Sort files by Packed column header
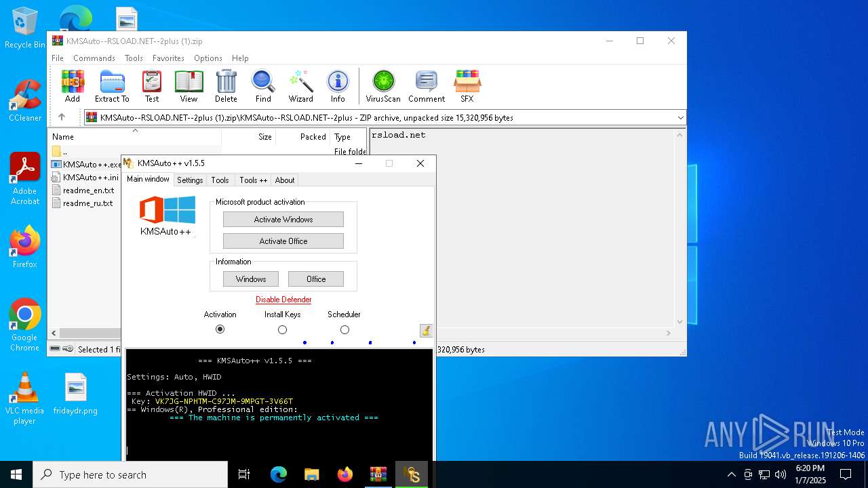The height and width of the screenshot is (488, 868). (303, 137)
